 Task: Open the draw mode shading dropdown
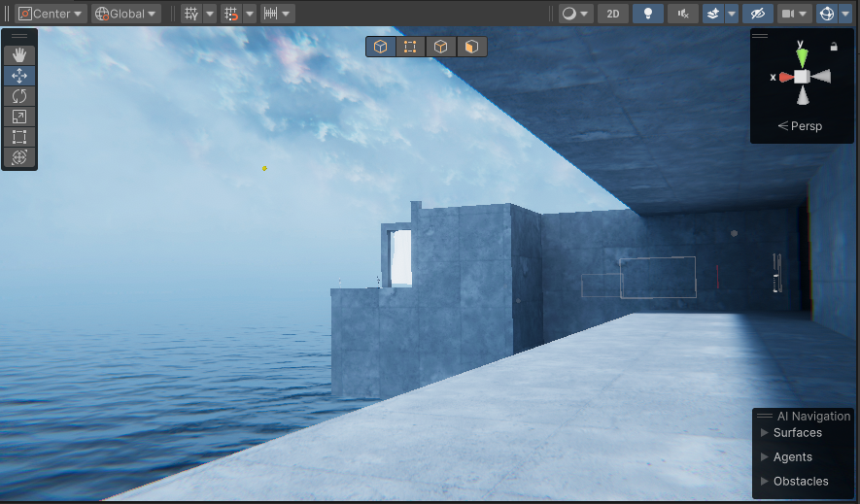(x=575, y=14)
